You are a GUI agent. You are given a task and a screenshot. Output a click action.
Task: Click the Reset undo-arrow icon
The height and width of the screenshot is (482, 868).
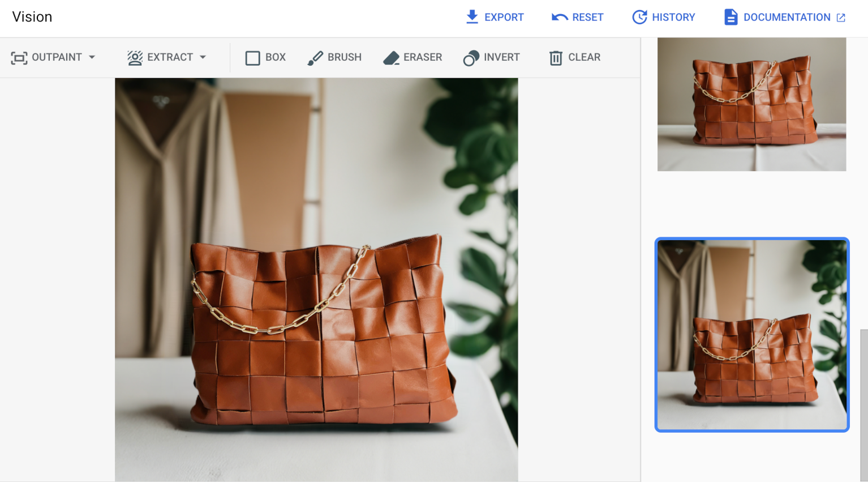coord(559,17)
